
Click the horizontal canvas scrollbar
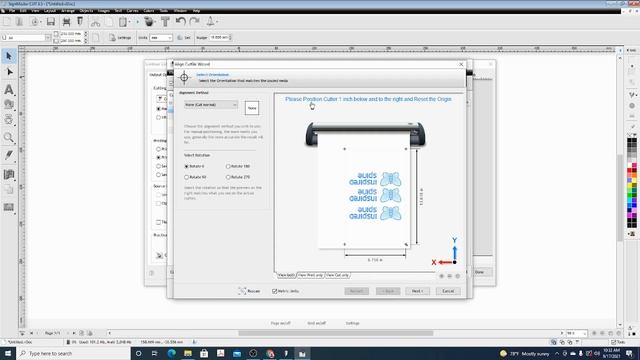tap(336, 333)
